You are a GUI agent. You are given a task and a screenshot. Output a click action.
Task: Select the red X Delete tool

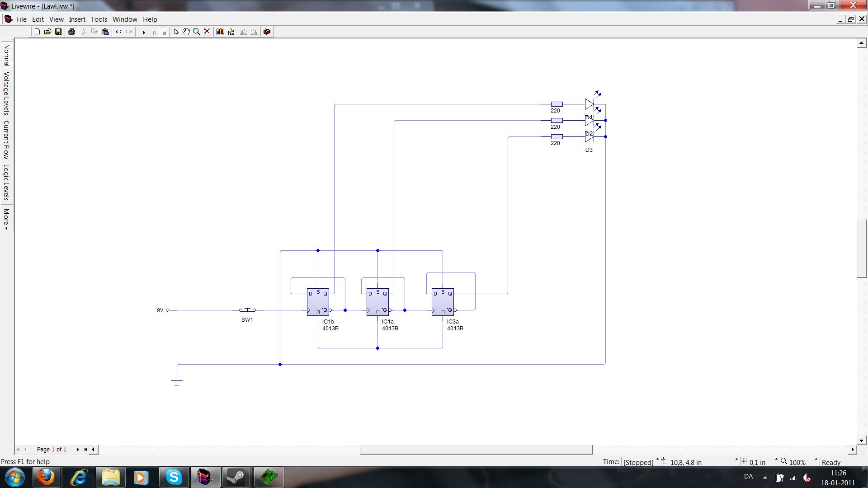(207, 32)
